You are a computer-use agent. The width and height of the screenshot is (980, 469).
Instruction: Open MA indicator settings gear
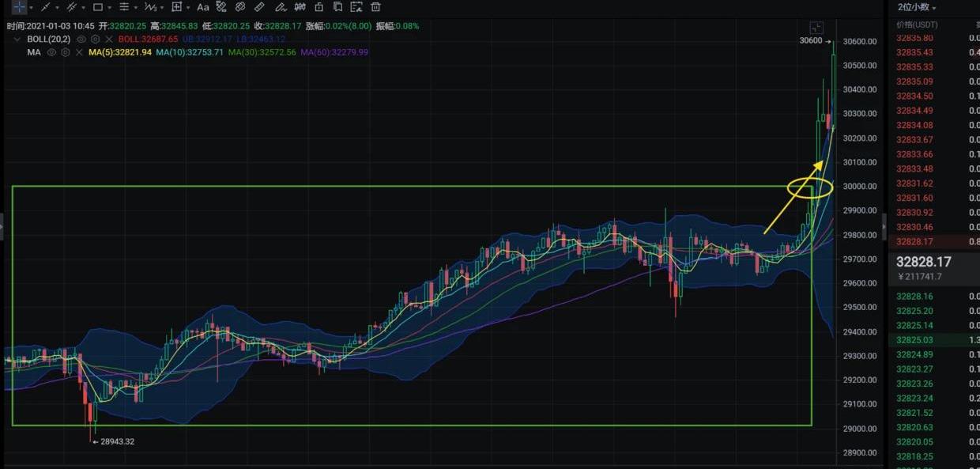(66, 52)
